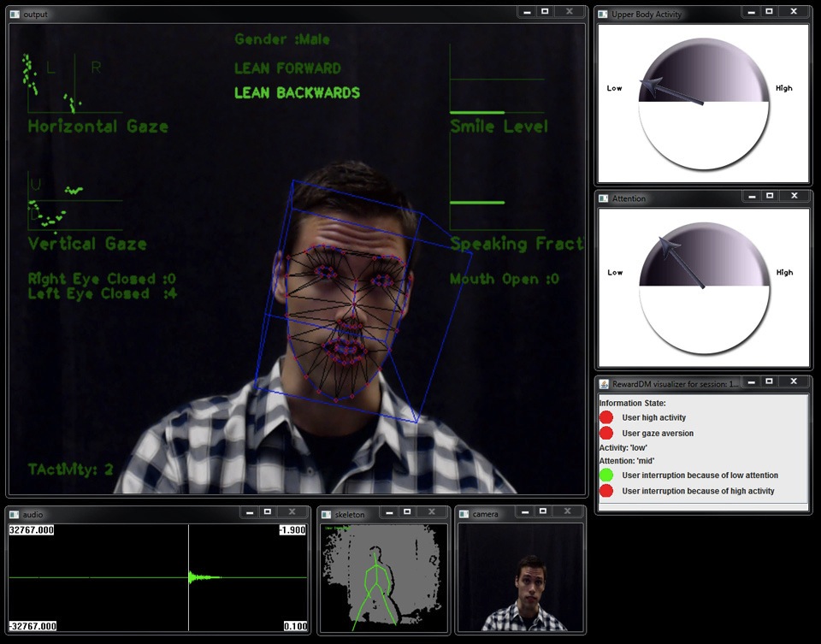Click the Upper Body Activity gauge needle
Image resolution: width=821 pixels, height=644 pixels.
click(671, 92)
